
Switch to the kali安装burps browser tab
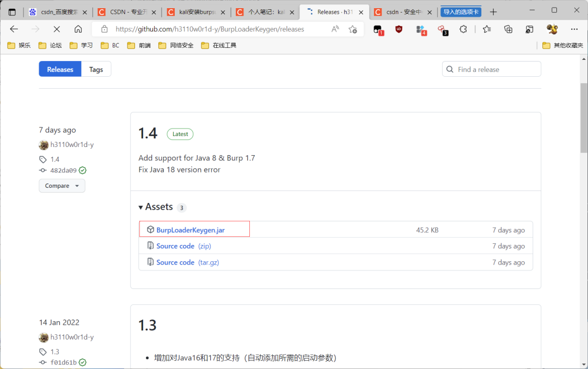197,11
